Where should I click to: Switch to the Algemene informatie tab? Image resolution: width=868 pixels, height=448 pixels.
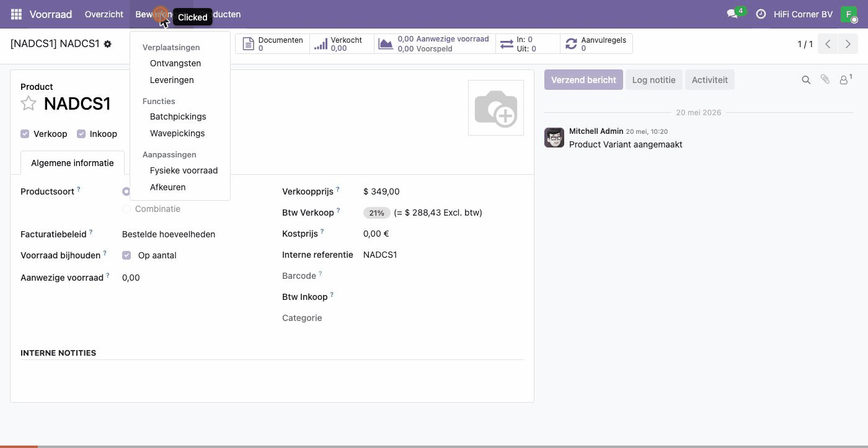click(x=73, y=163)
